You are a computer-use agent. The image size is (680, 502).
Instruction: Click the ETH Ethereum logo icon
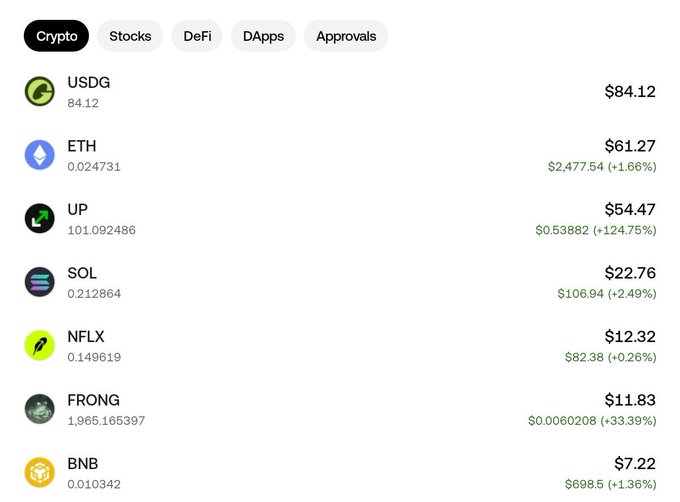(x=39, y=155)
